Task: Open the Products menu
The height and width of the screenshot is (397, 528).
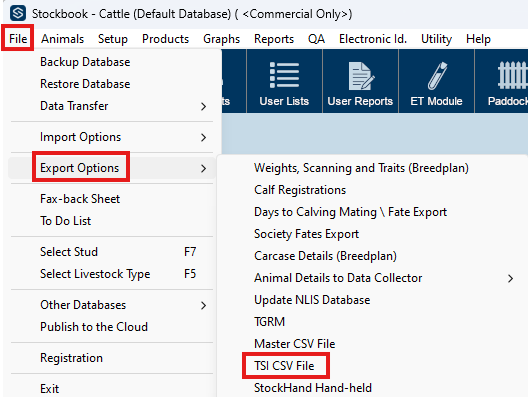Action: (x=165, y=39)
